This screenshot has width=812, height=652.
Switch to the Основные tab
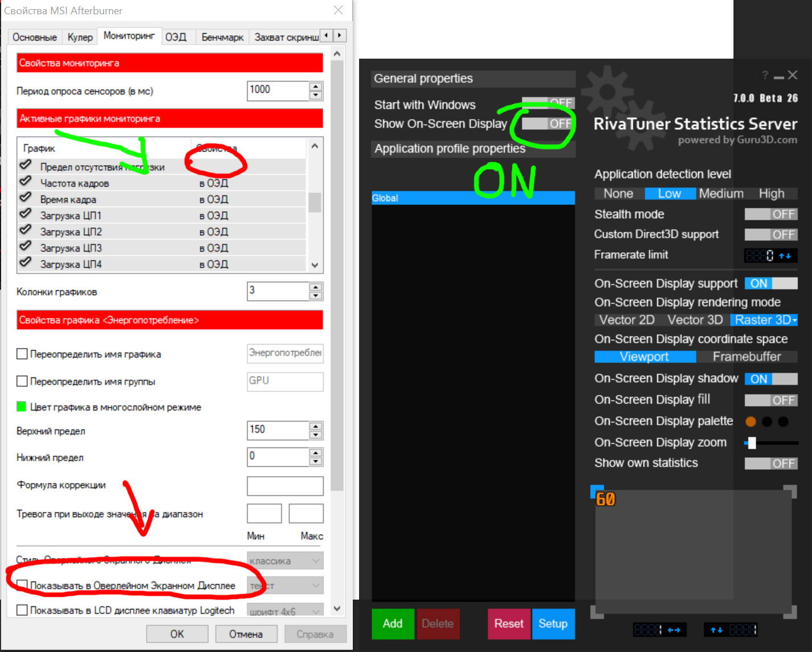tap(35, 37)
